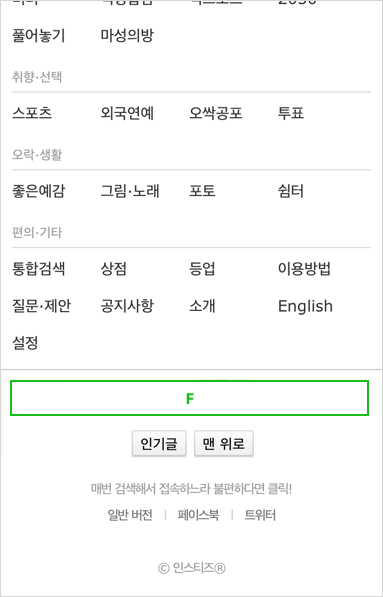Open the 좋은예감 section
Screen dimensions: 383x597
38,191
